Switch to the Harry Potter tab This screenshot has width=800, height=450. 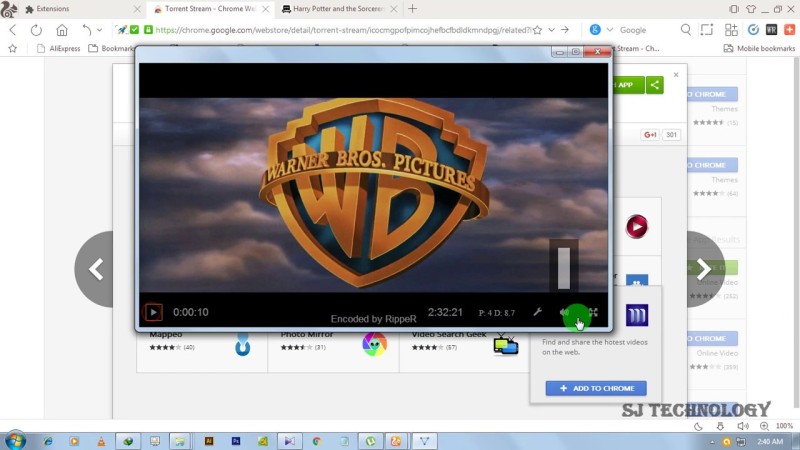click(x=333, y=8)
